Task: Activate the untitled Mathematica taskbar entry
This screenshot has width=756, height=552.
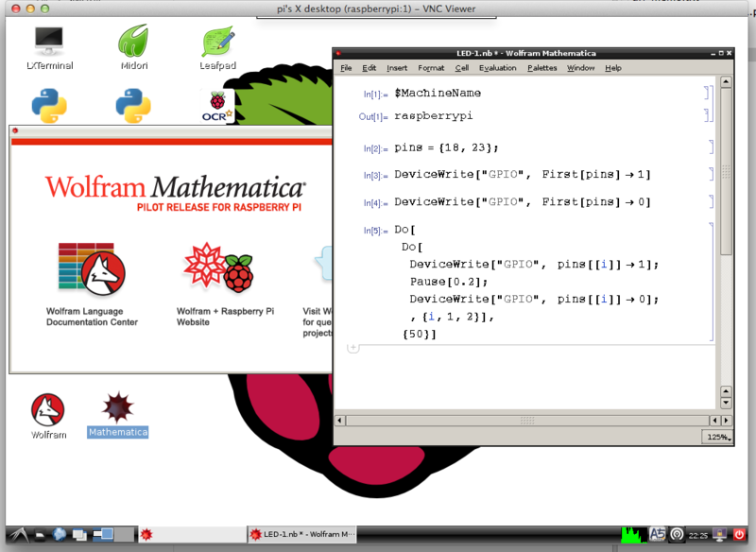Action: pos(192,534)
